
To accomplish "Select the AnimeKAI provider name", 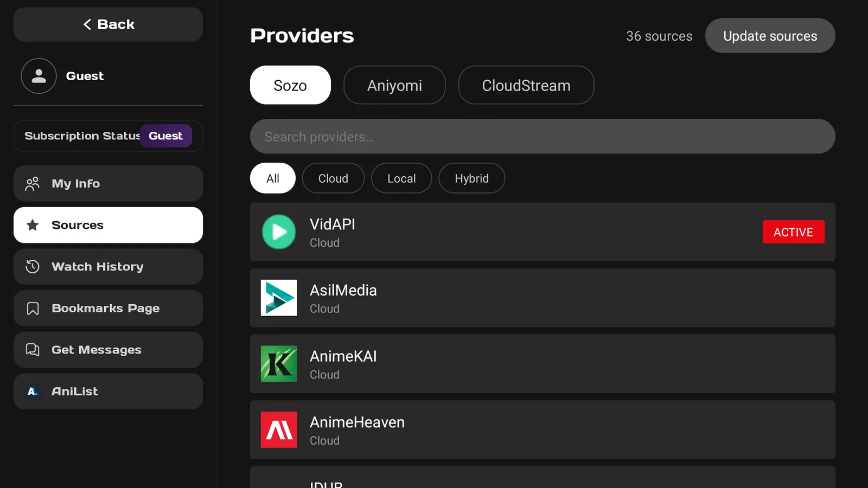I will [343, 356].
